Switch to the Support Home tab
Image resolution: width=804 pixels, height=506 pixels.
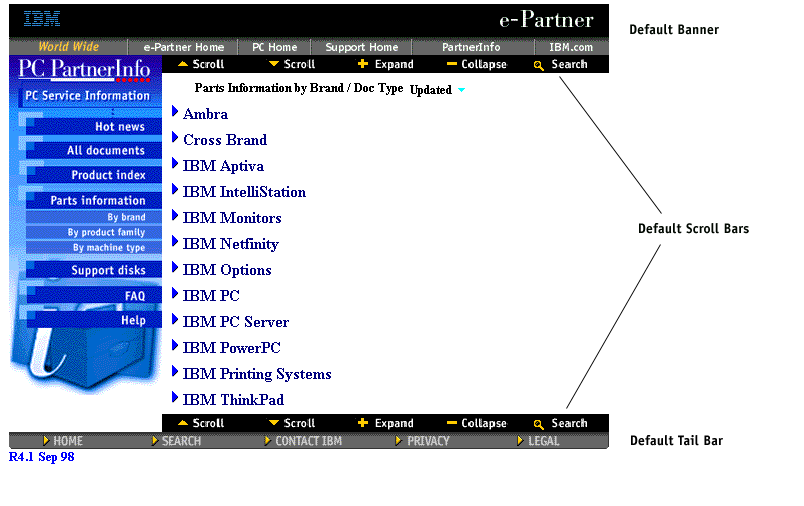(x=361, y=47)
